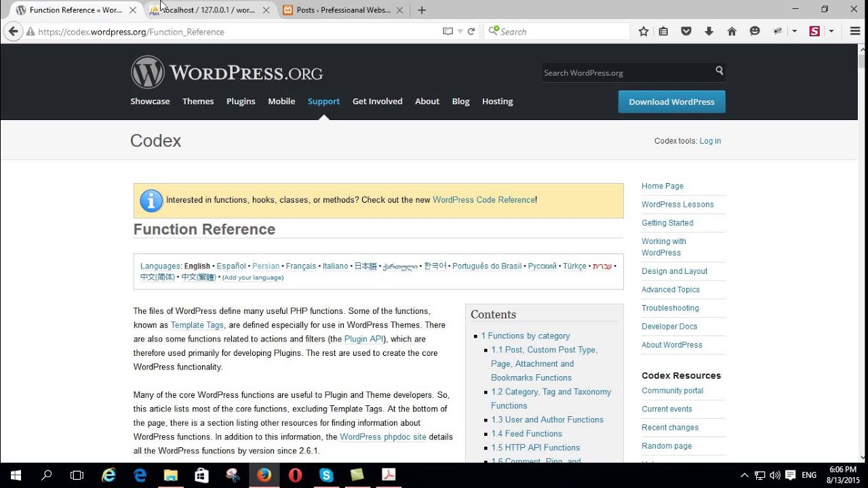Switch to the Posts Professional Website tab
This screenshot has height=488, width=868.
[x=344, y=10]
